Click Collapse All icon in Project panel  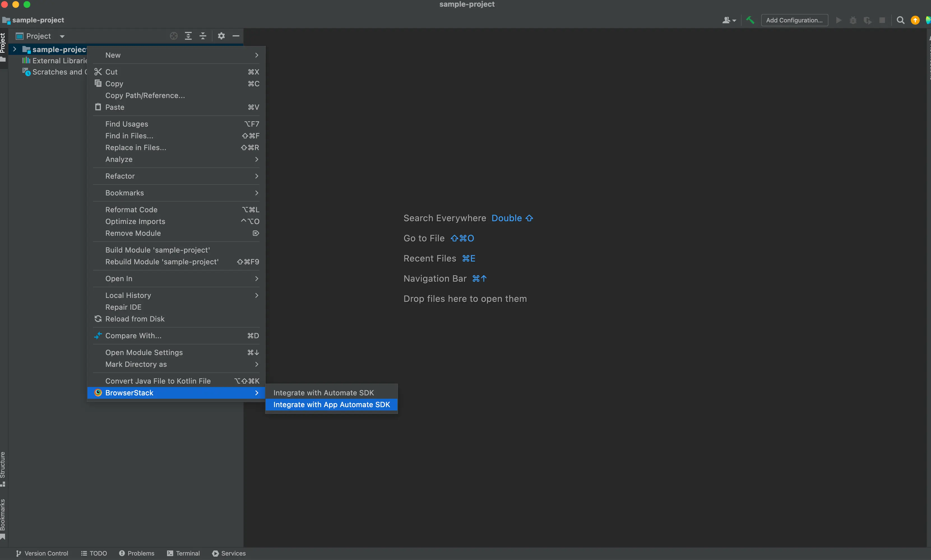tap(203, 36)
